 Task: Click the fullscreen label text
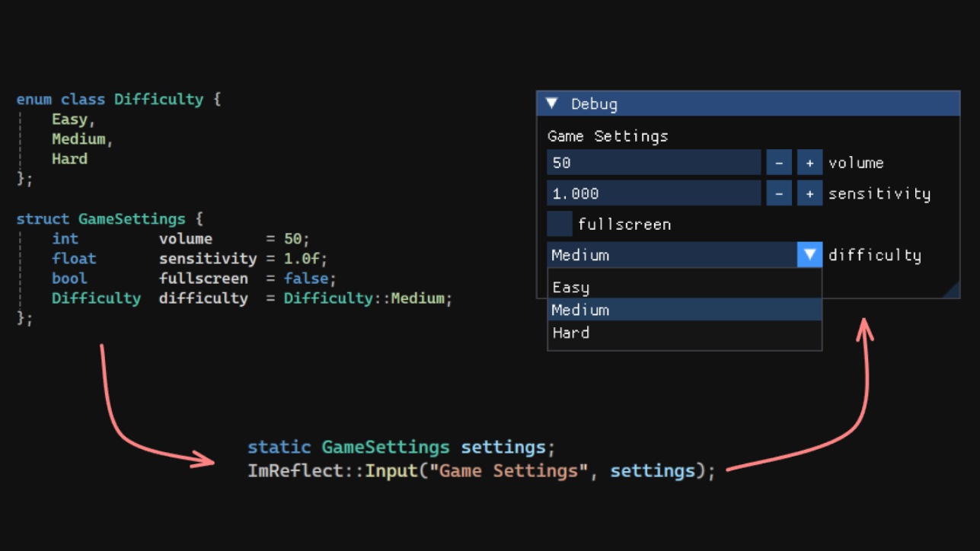tap(624, 225)
